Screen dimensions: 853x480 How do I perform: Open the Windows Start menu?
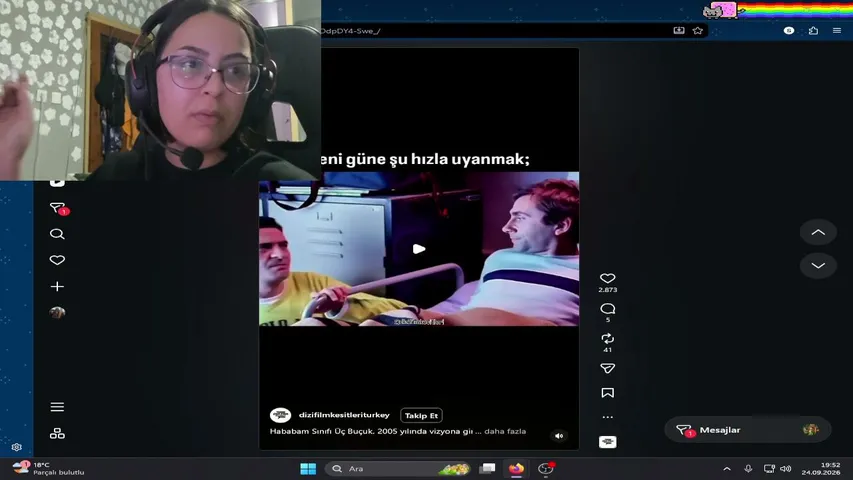click(x=308, y=469)
